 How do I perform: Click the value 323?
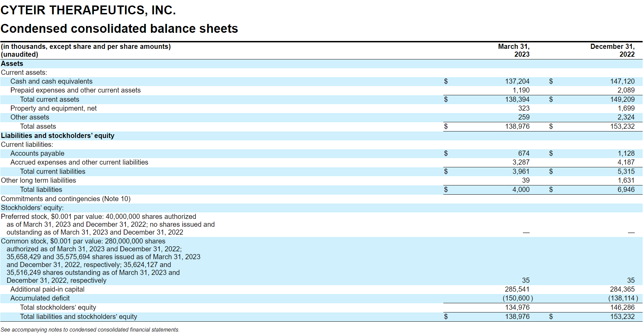(x=524, y=108)
